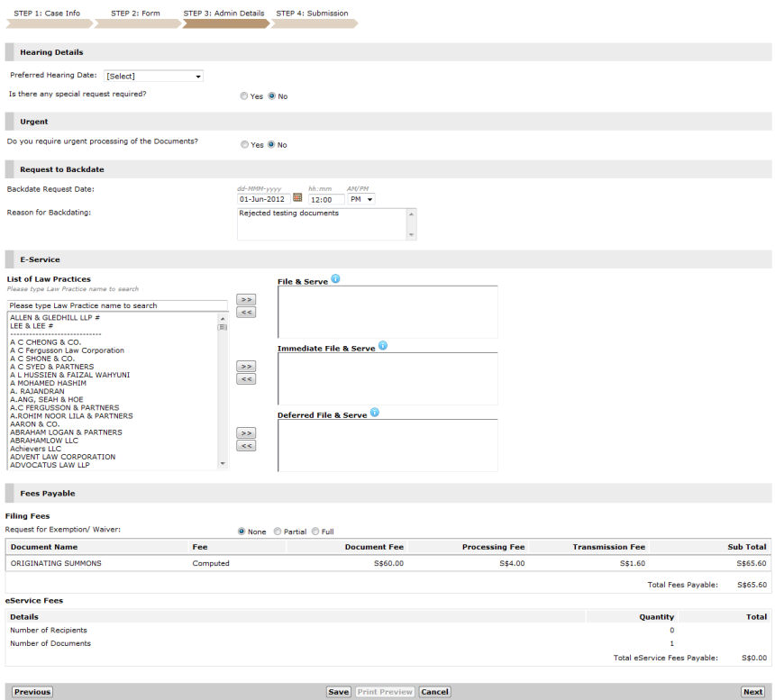This screenshot has width=775, height=700.
Task: Click the Deferred File & Serve info icon
Action: coord(374,413)
